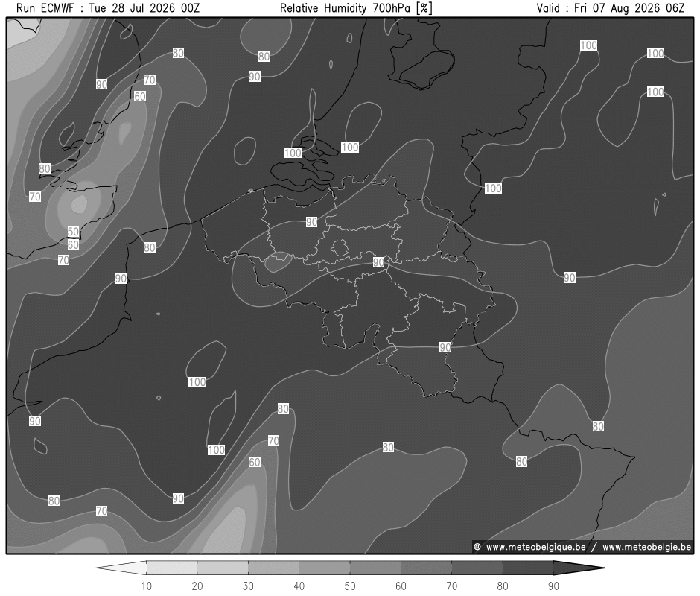Image resolution: width=700 pixels, height=596 pixels.
Task: Click the 50 contour label over England
Action: pos(73,232)
